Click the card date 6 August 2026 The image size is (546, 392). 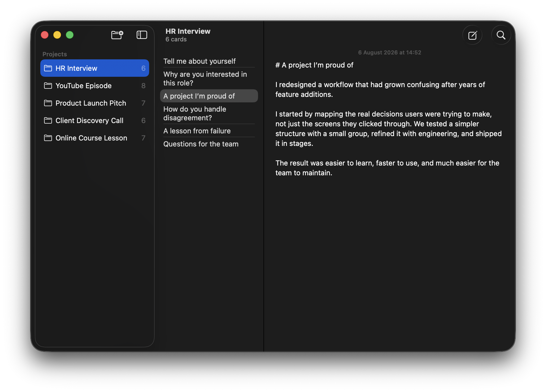[x=389, y=52]
